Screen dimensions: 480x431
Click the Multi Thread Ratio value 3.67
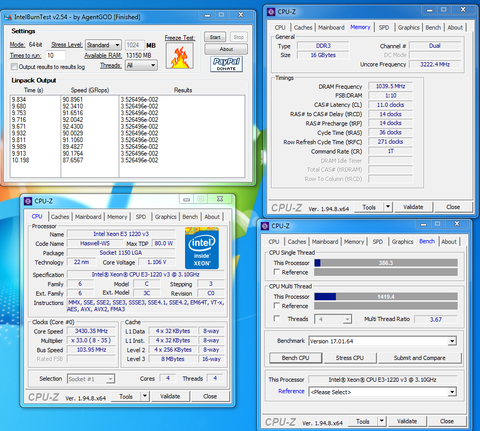tap(436, 319)
